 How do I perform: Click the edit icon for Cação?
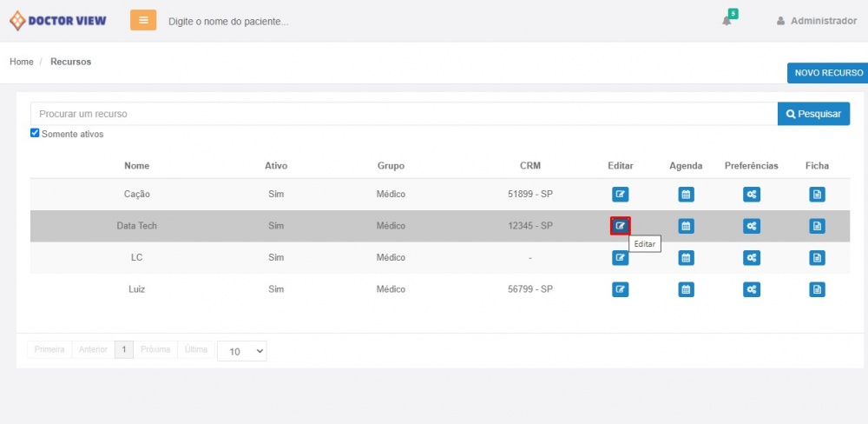pos(620,195)
